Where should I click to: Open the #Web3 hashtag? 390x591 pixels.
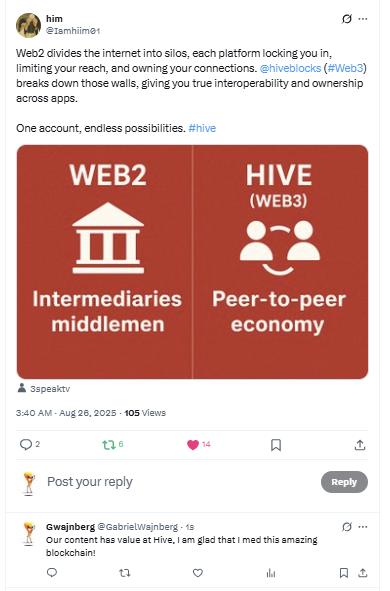click(345, 68)
